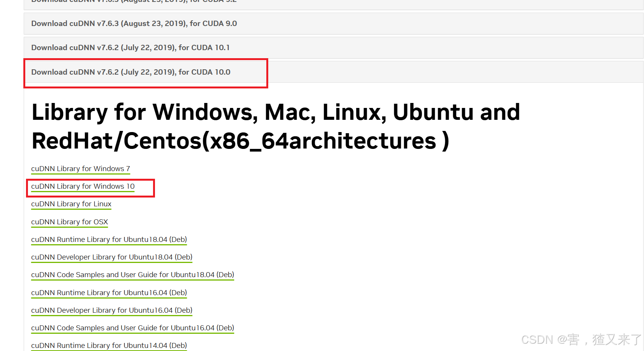
Task: Open Code Samples and User Guide Ubuntu16.04
Action: (x=132, y=328)
